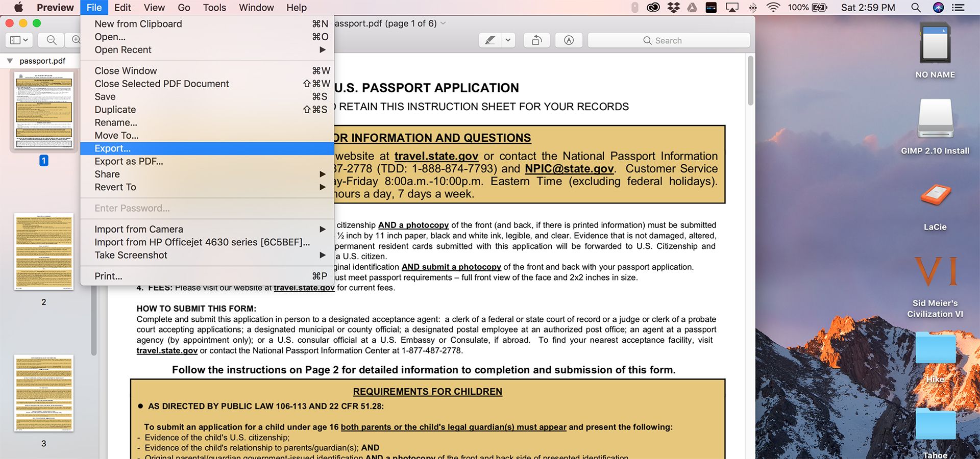
Task: Click the rotate page icon
Action: coord(537,40)
